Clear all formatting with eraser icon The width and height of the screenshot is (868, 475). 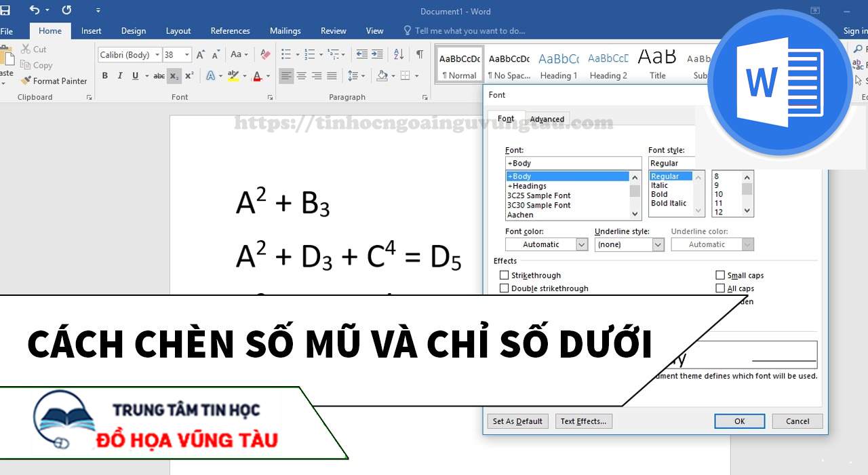265,54
